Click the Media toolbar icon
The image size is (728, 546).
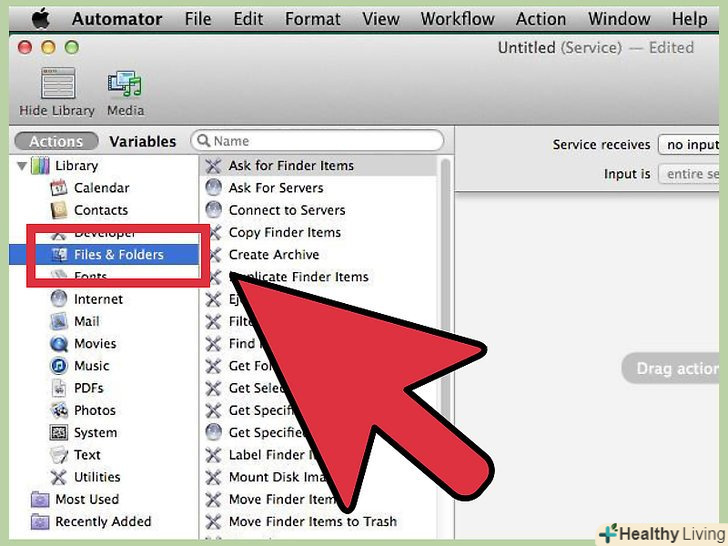[x=125, y=84]
